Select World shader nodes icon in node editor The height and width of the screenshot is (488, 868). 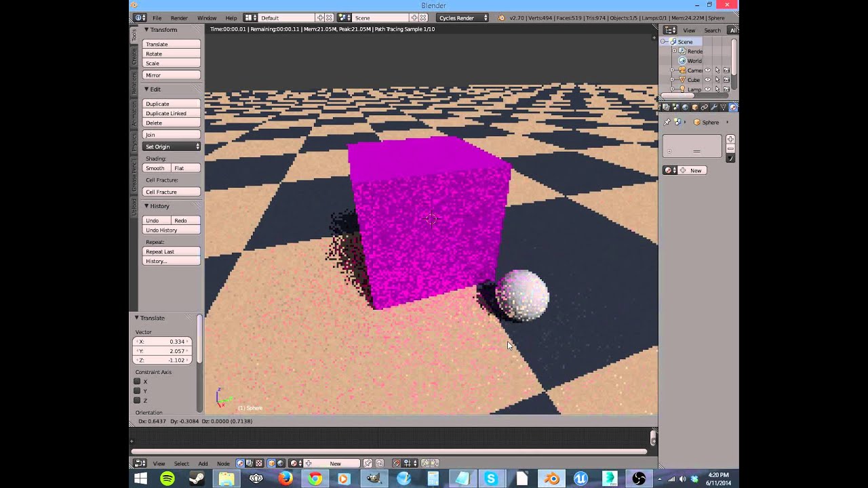coord(280,464)
